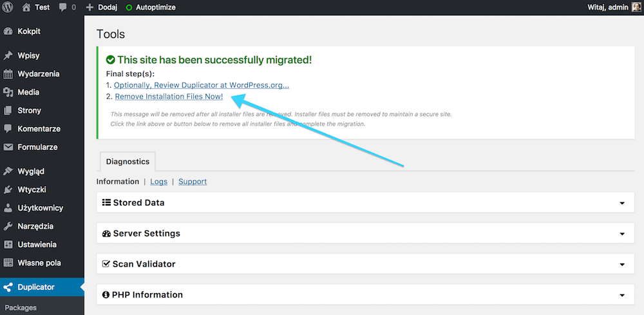Image resolution: width=644 pixels, height=315 pixels.
Task: Click Dodaj in the admin bar
Action: (x=108, y=7)
